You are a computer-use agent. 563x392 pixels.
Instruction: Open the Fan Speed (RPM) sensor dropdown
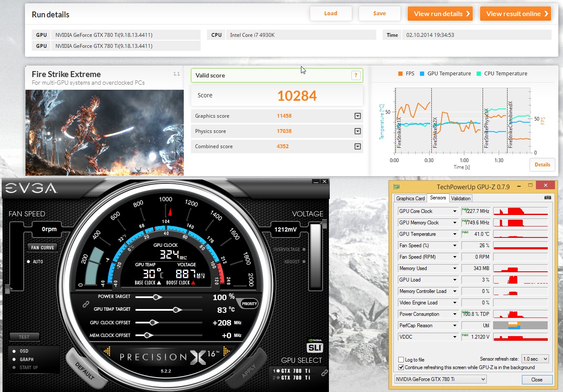coord(455,257)
